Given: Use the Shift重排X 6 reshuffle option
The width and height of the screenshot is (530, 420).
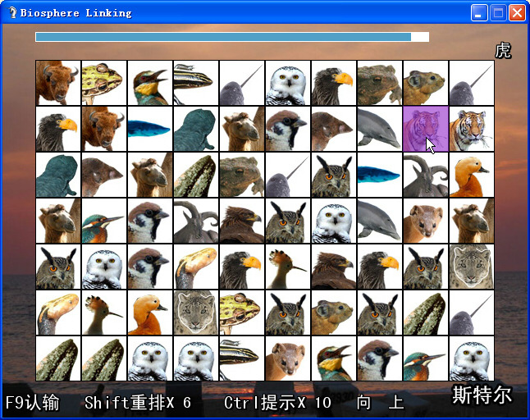Looking at the screenshot, I should coord(138,403).
